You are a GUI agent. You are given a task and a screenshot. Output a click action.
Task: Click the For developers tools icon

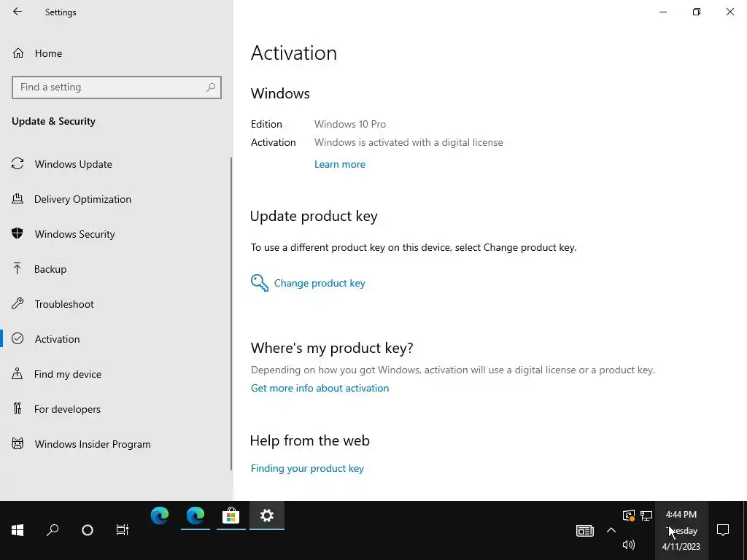tap(18, 408)
